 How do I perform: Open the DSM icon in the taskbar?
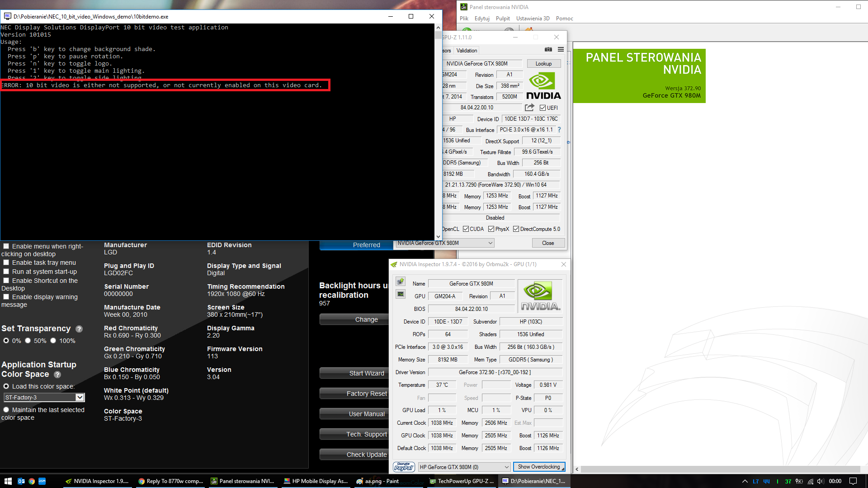click(42, 481)
